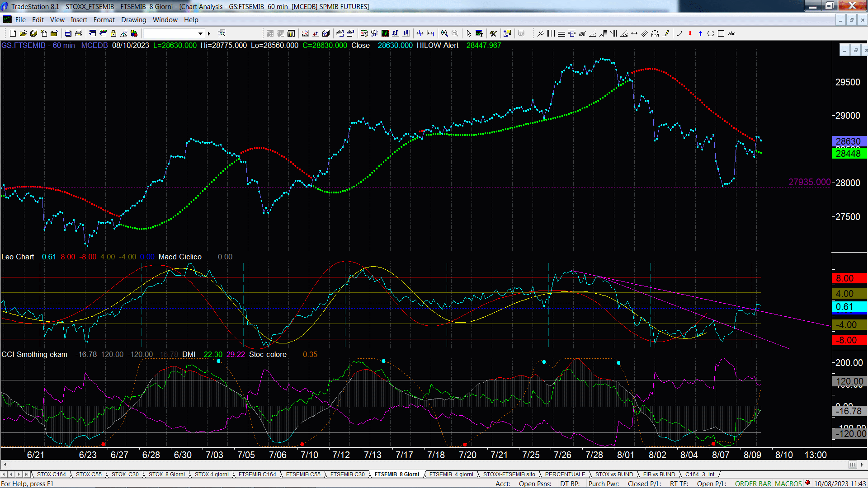Open the Drawing menu

pyautogui.click(x=133, y=19)
